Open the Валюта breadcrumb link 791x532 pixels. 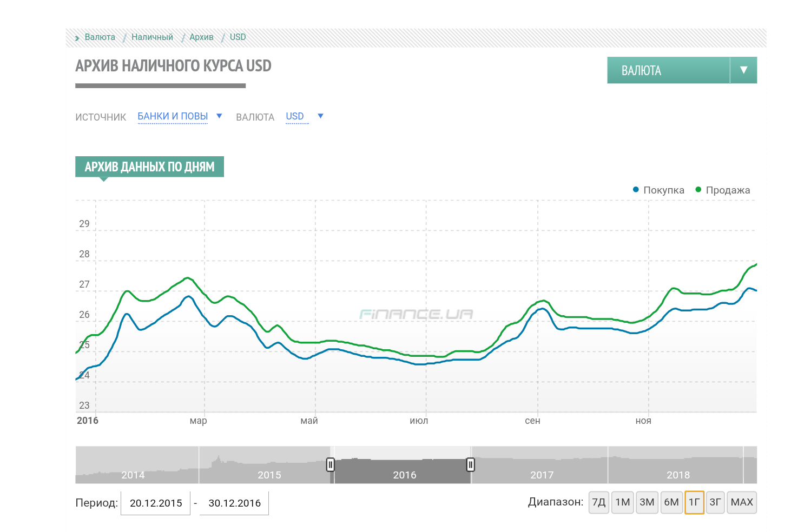[x=100, y=37]
